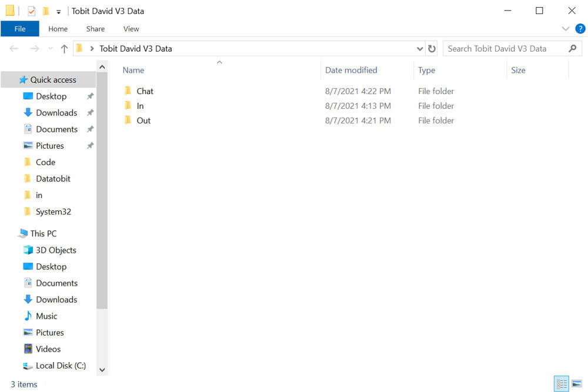The width and height of the screenshot is (588, 392).
Task: Expand the ribbon with the chevron
Action: (x=566, y=29)
